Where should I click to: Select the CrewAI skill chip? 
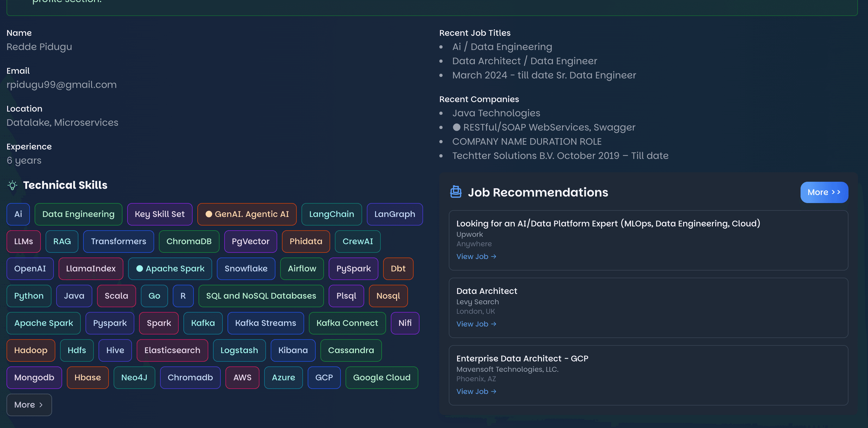click(357, 241)
